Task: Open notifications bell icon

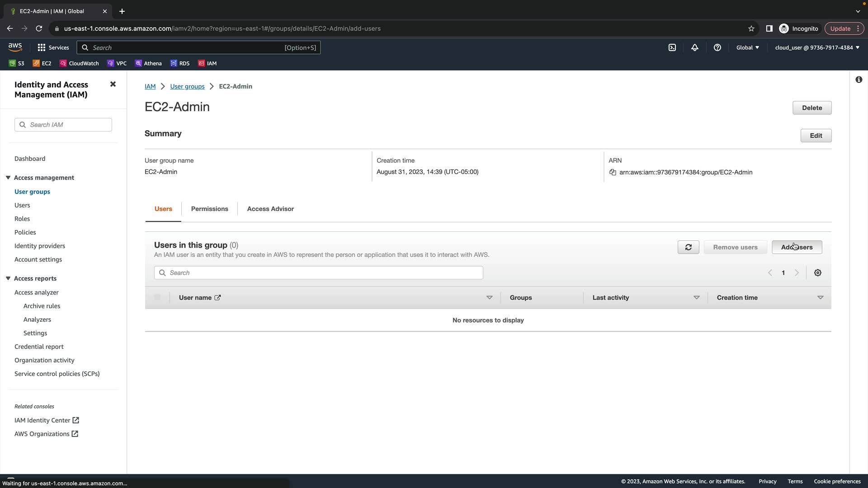Action: tap(695, 47)
